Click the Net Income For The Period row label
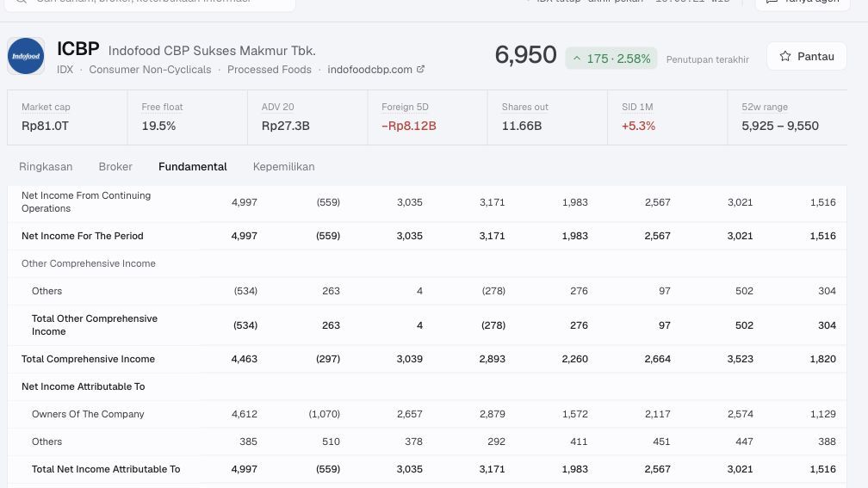Viewport: 868px width, 488px height. [x=83, y=236]
